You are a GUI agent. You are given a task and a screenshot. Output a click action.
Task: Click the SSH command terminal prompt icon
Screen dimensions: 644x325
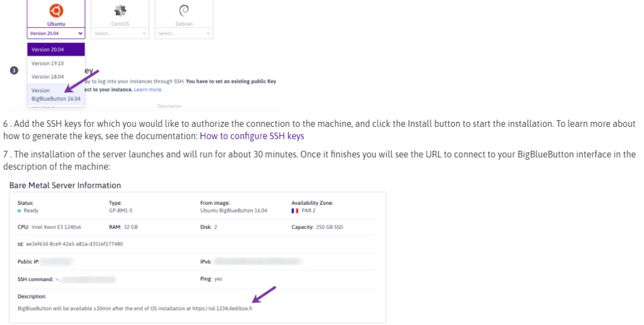[x=58, y=278]
